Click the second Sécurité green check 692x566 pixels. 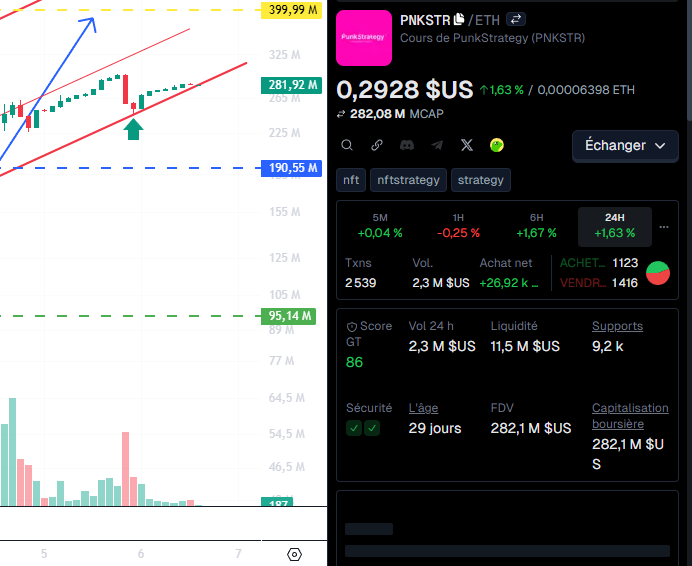click(x=372, y=428)
